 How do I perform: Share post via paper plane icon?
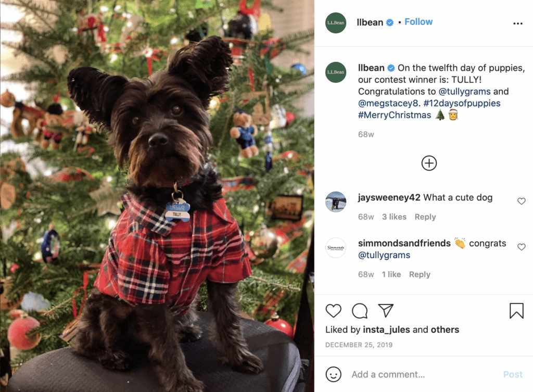tap(386, 310)
